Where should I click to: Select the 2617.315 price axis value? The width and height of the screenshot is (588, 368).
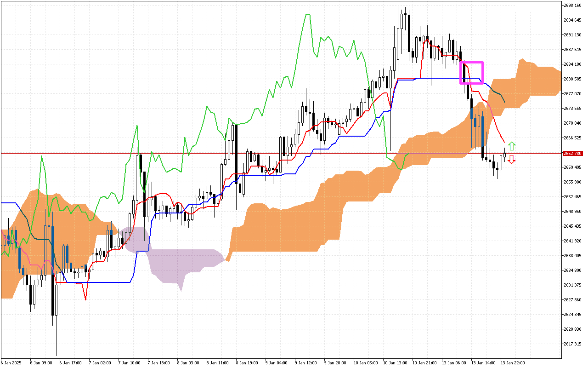tap(573, 344)
